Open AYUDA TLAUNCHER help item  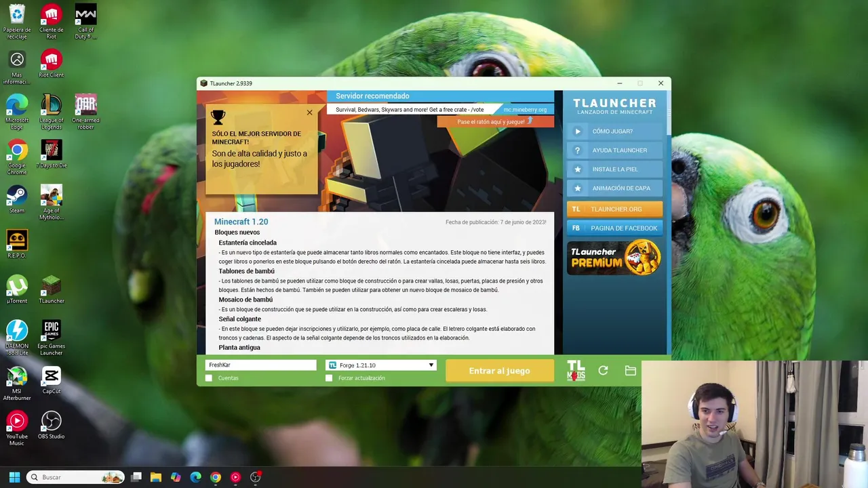(614, 150)
